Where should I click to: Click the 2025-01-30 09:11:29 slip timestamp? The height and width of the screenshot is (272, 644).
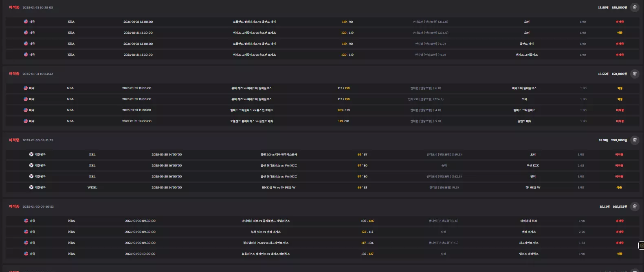pyautogui.click(x=37, y=140)
